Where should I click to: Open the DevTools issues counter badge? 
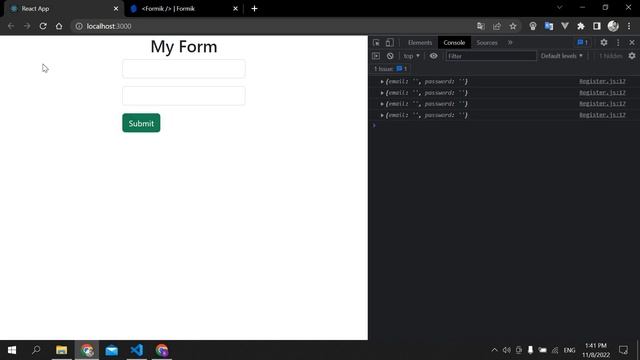click(582, 42)
